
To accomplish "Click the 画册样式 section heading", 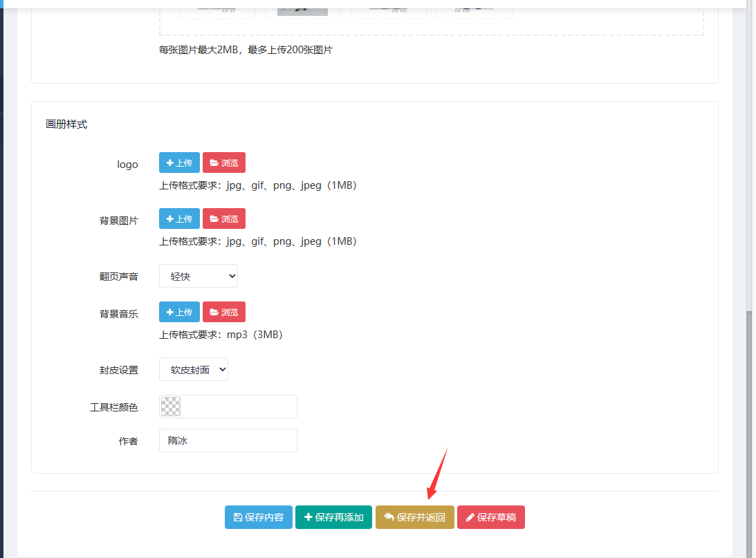I will [66, 124].
